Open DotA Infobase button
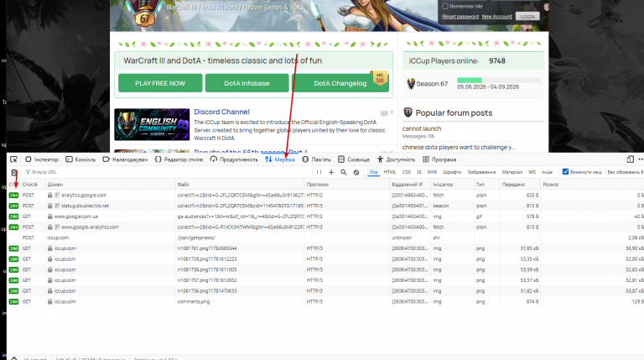 (x=247, y=83)
